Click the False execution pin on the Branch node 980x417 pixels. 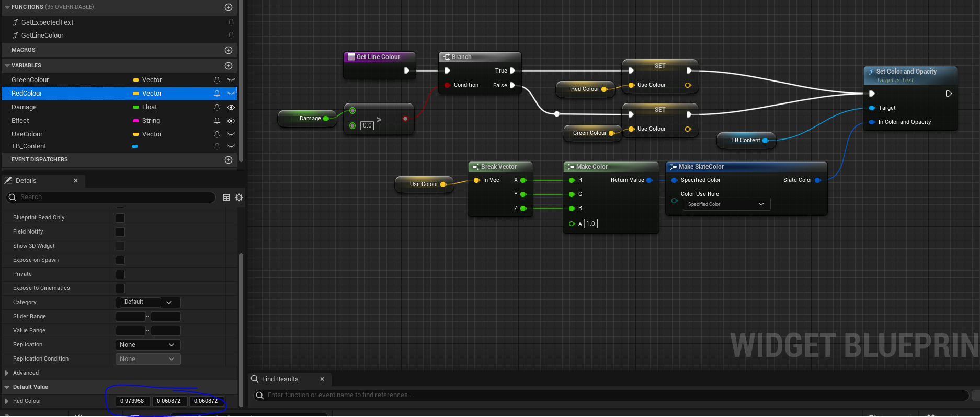(x=512, y=85)
